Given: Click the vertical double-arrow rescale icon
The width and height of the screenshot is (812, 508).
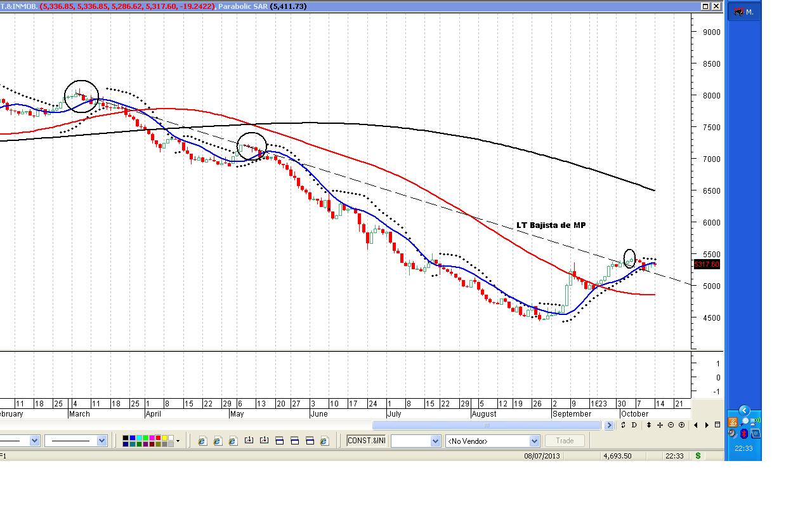Looking at the screenshot, I should [648, 425].
